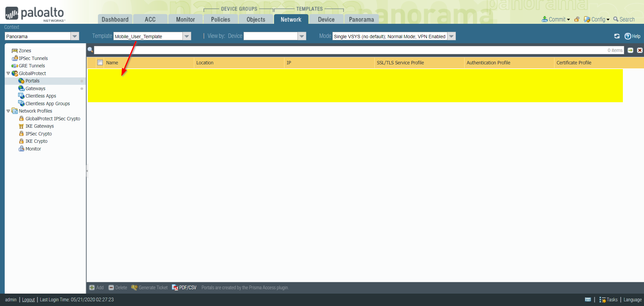
Task: Switch to the Objects tab
Action: pyautogui.click(x=256, y=19)
